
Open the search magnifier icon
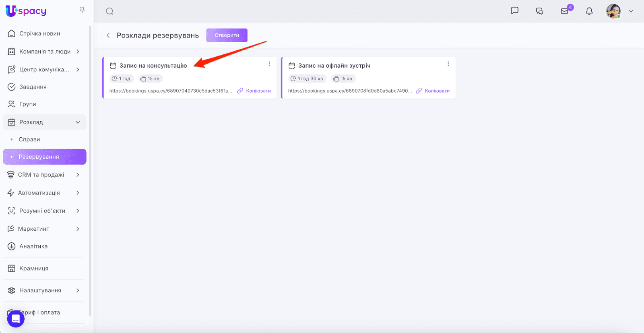pos(109,11)
